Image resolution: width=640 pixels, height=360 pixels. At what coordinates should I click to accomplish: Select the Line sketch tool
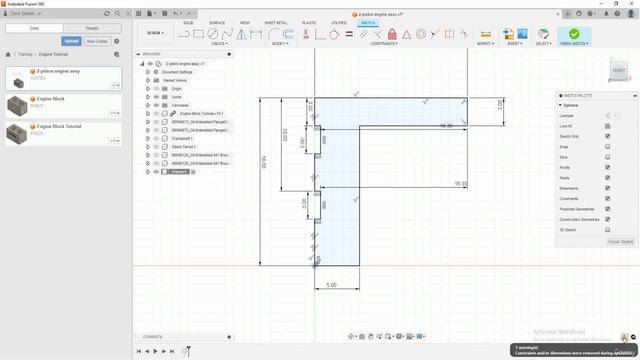184,34
